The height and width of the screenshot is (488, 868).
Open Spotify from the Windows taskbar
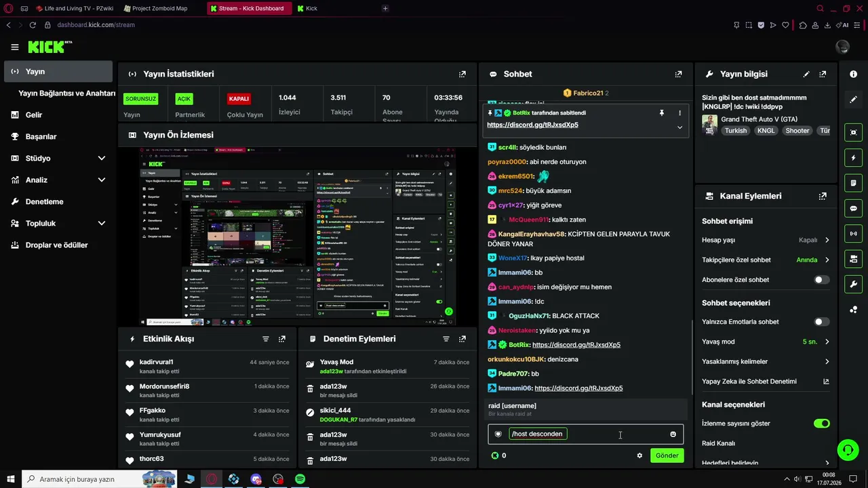(300, 479)
